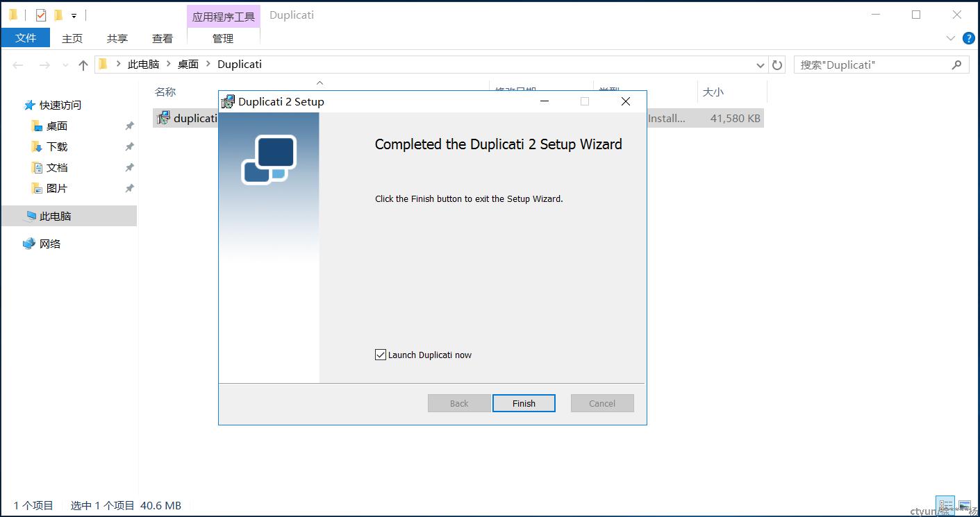Minimize the Duplicati 2 Setup dialog

pos(545,101)
